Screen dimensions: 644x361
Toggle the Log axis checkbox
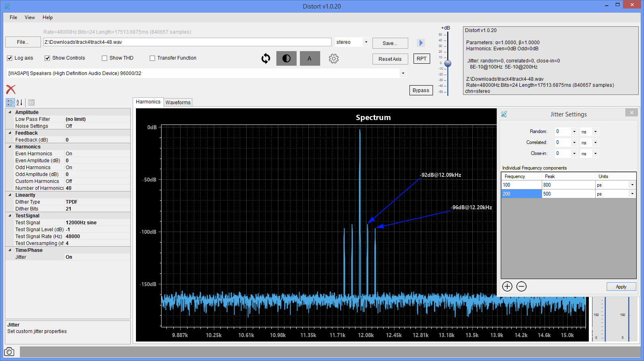[x=10, y=58]
